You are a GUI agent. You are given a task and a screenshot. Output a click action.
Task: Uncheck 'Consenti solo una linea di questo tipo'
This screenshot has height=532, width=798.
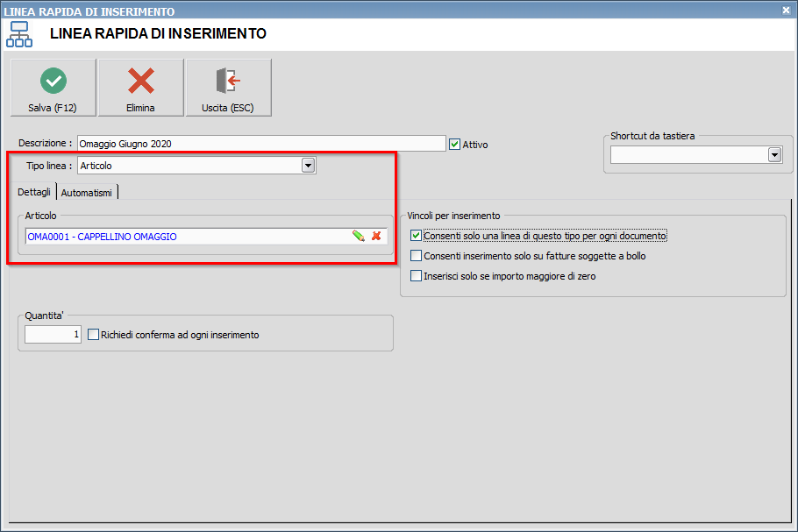416,236
